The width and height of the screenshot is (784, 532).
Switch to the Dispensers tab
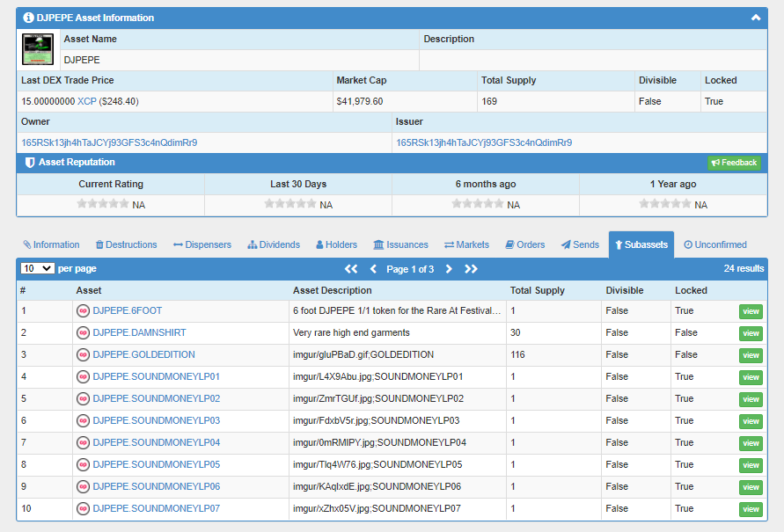pos(201,244)
